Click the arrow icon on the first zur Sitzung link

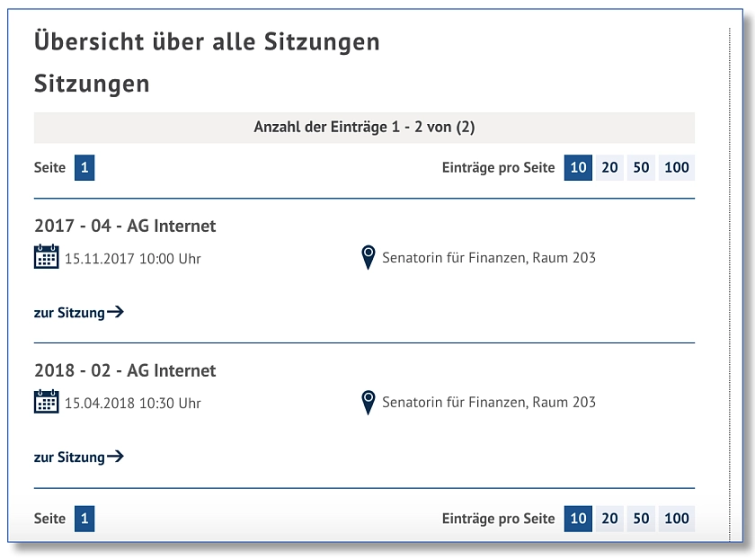[115, 312]
